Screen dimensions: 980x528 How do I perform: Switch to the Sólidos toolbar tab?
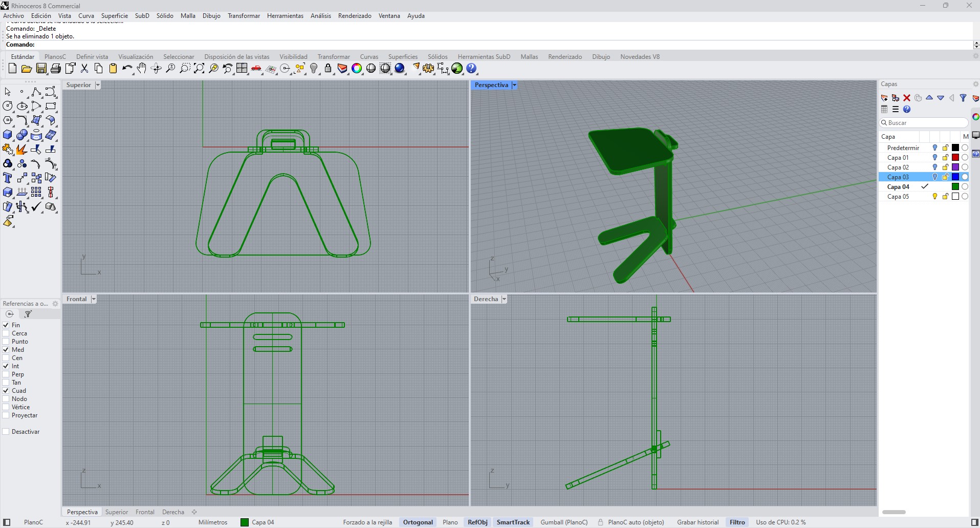click(x=438, y=57)
